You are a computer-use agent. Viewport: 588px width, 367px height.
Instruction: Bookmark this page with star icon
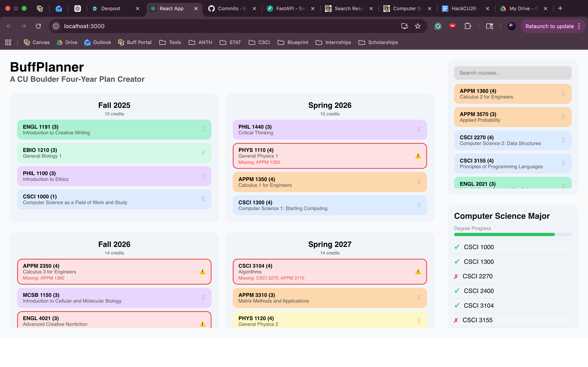point(418,26)
